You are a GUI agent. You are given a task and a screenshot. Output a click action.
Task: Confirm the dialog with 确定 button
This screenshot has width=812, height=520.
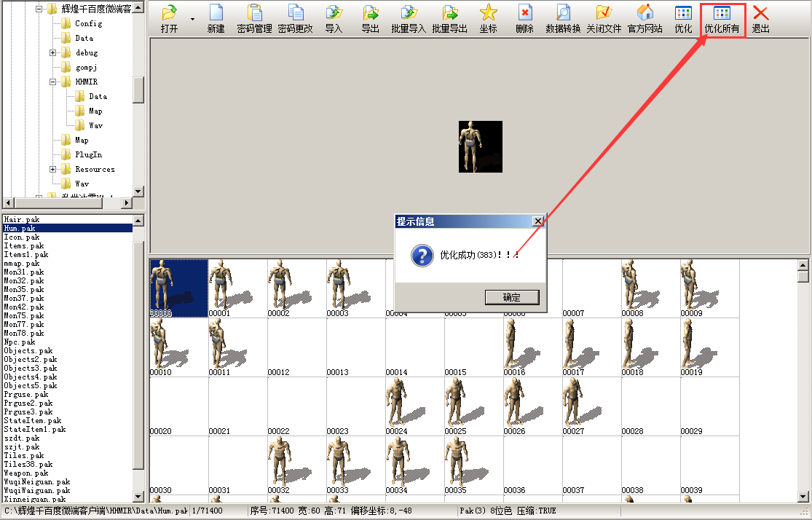(512, 297)
